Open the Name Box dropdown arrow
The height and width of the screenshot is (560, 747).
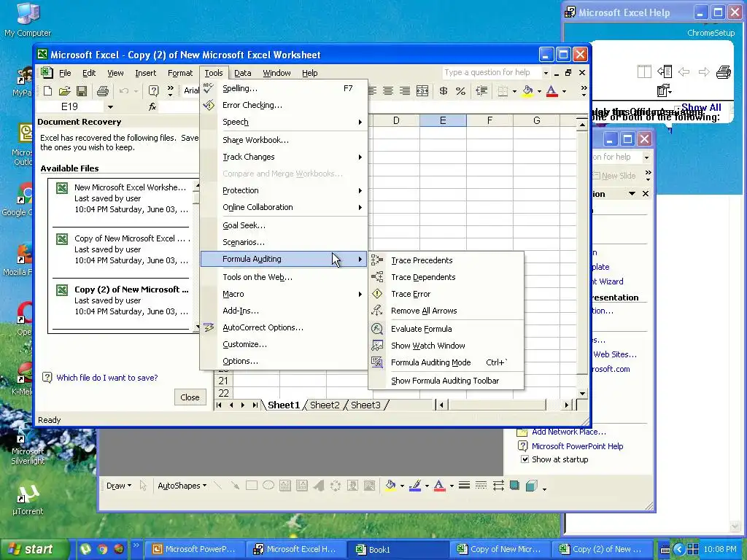pyautogui.click(x=110, y=106)
